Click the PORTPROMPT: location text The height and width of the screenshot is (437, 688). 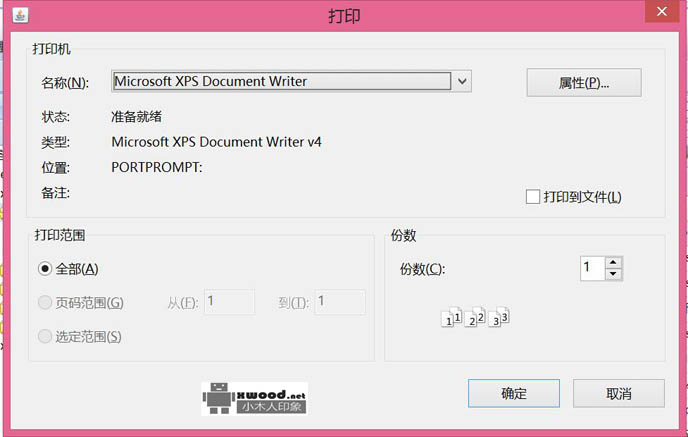157,167
